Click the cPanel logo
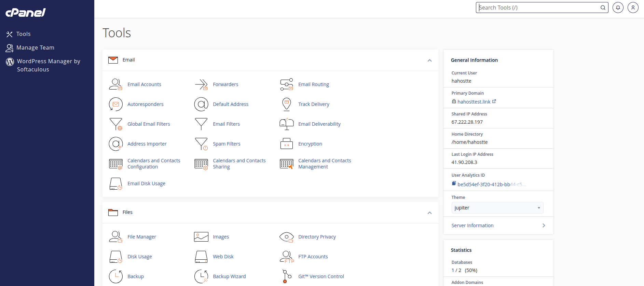Viewport: 644px width, 286px height. click(26, 13)
